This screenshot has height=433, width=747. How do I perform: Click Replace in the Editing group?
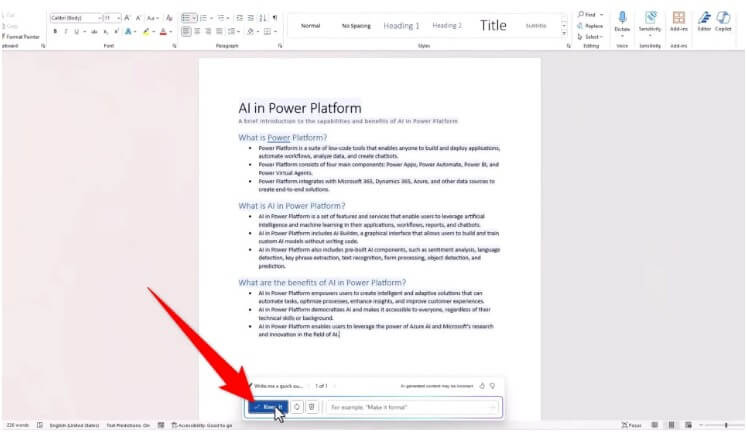click(x=590, y=26)
